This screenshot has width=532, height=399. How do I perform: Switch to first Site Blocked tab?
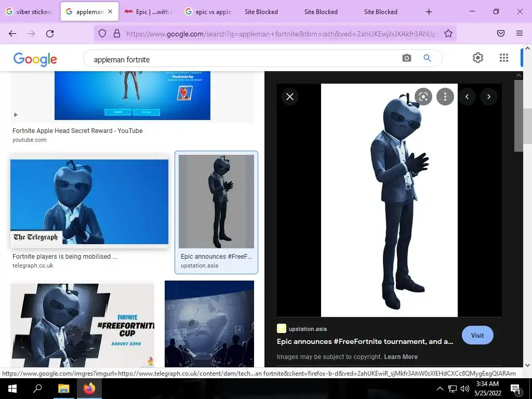(261, 12)
